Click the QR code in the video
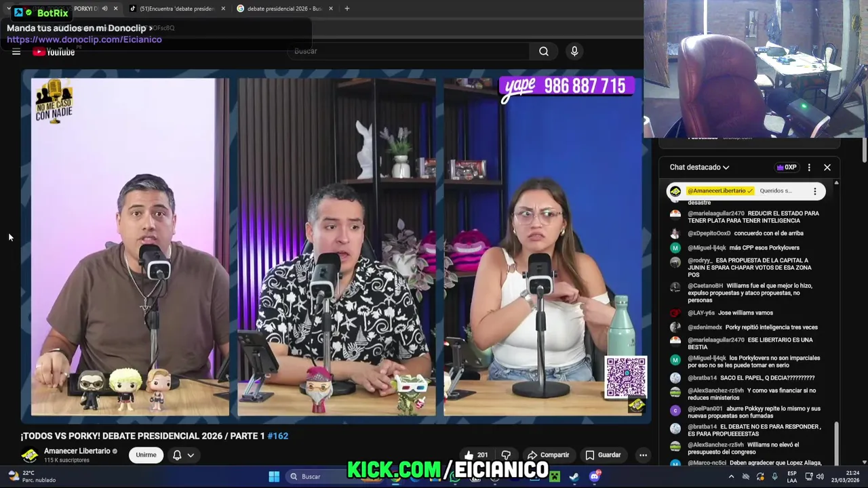 (x=625, y=377)
